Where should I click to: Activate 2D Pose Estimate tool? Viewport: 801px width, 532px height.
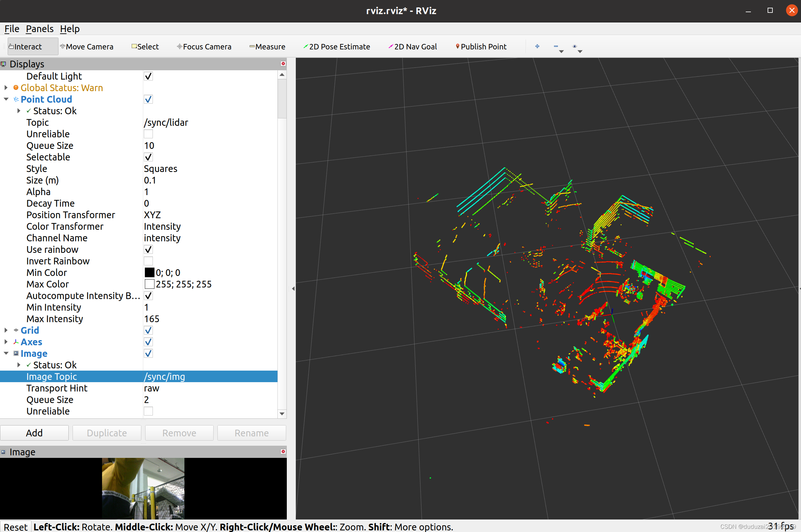337,47
